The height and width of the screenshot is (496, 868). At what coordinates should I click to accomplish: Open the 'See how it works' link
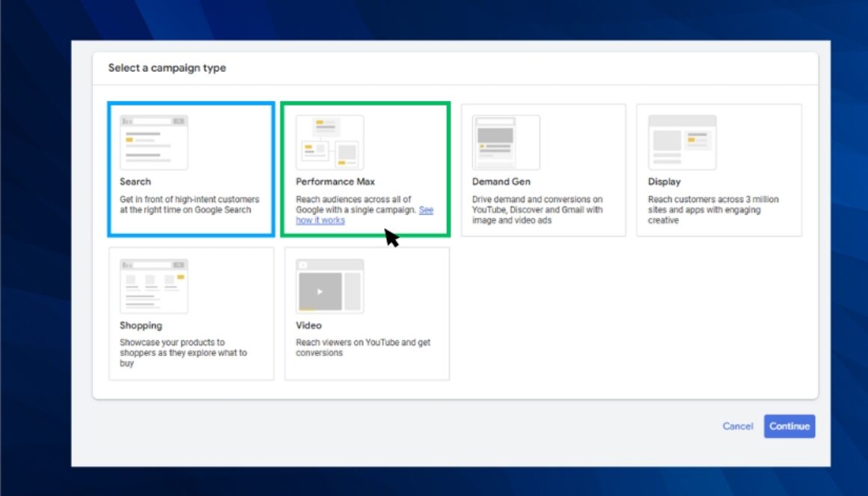point(320,221)
